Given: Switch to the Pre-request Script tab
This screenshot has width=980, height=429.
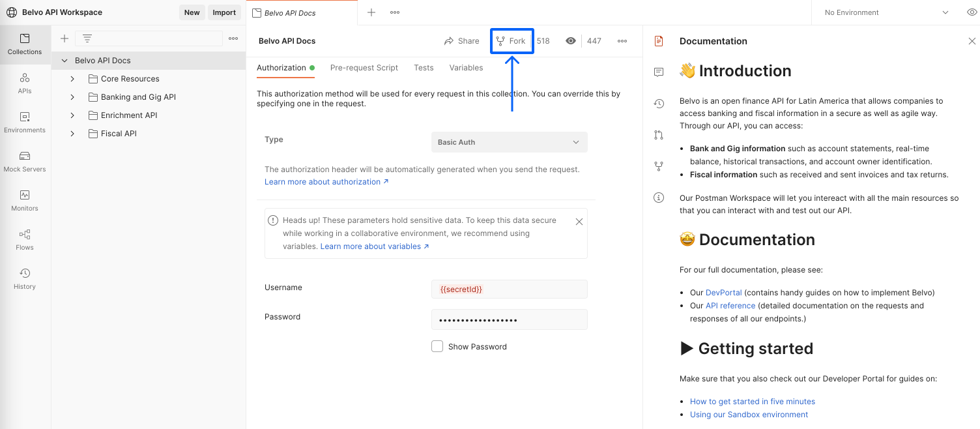Looking at the screenshot, I should pyautogui.click(x=364, y=68).
